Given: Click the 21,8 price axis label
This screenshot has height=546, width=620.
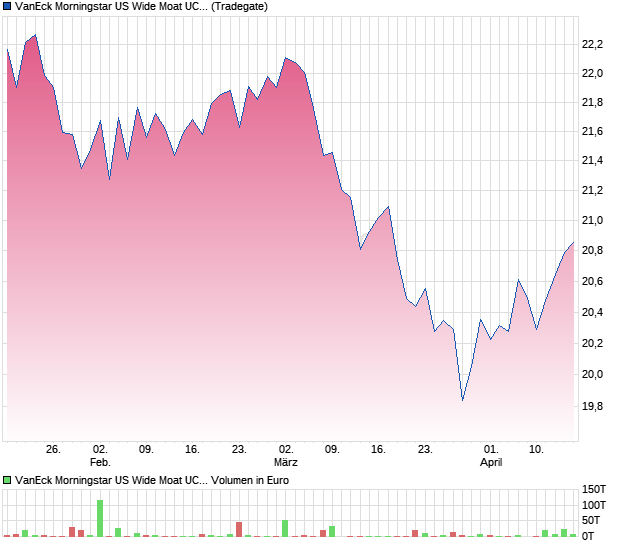Looking at the screenshot, I should click(x=592, y=103).
